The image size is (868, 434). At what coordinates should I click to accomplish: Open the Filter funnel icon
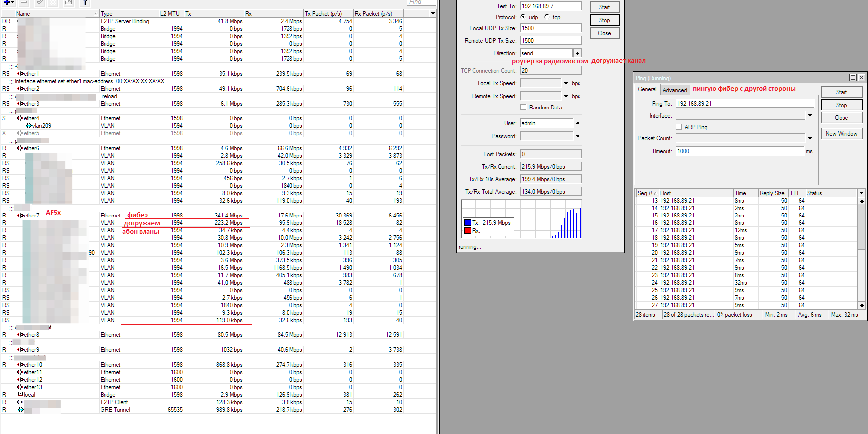[x=85, y=2]
